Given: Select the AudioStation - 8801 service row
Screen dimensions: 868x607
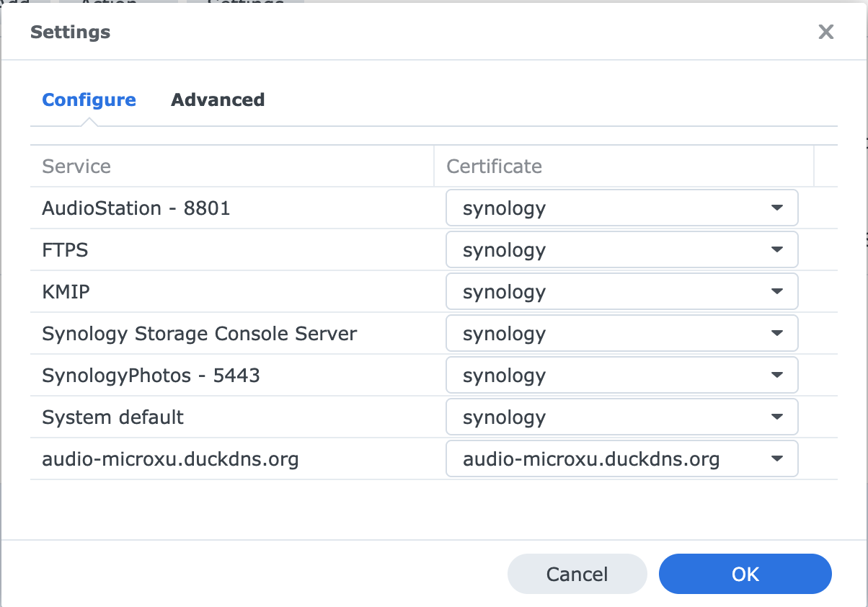Looking at the screenshot, I should point(136,208).
